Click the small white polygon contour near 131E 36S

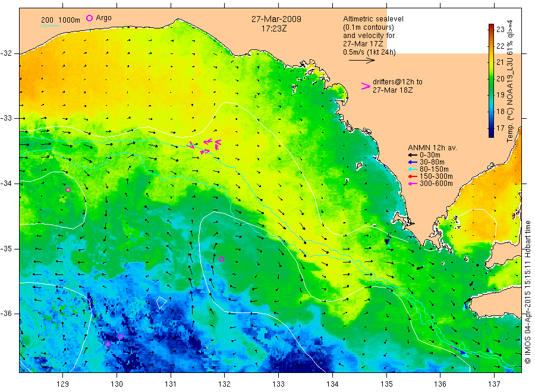click(161, 302)
